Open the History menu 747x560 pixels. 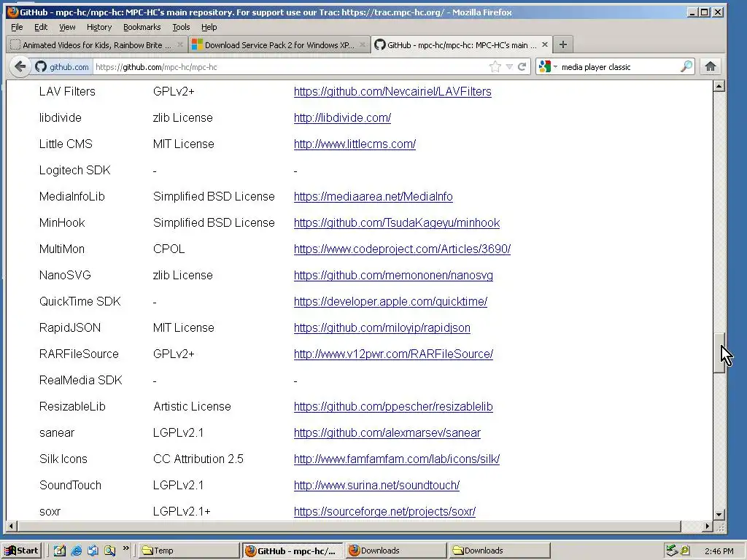pos(99,27)
